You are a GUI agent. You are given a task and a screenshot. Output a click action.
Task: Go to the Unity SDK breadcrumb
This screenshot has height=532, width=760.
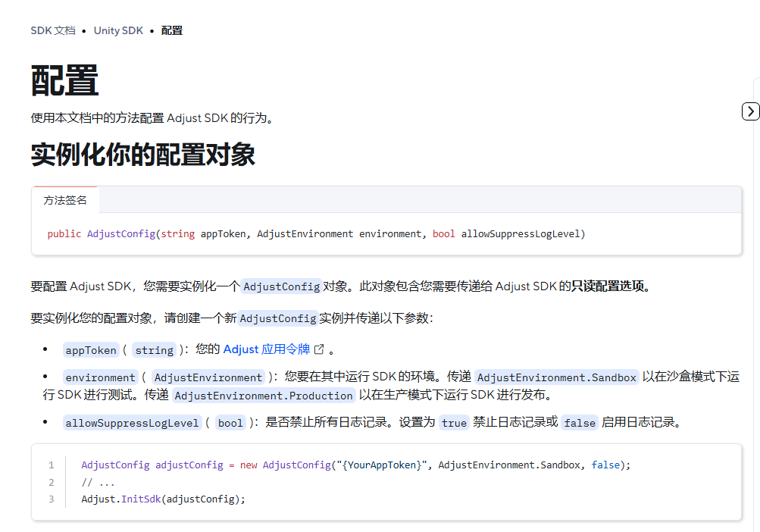118,30
